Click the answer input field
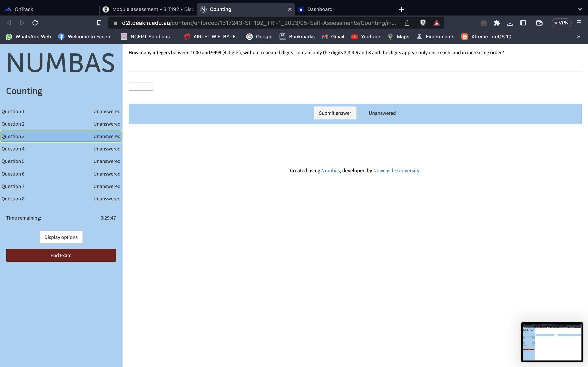588x367 pixels. (141, 86)
